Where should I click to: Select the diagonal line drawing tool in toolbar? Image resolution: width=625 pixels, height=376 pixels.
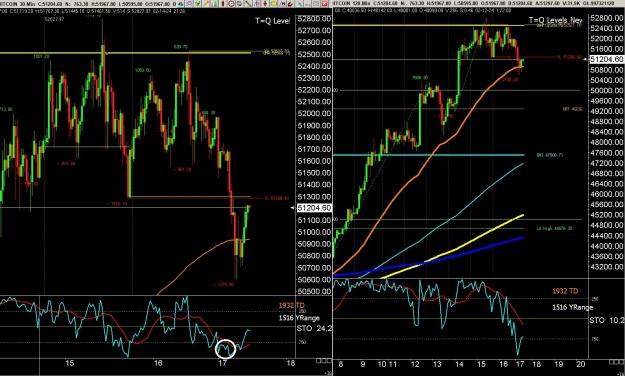(248, 4)
